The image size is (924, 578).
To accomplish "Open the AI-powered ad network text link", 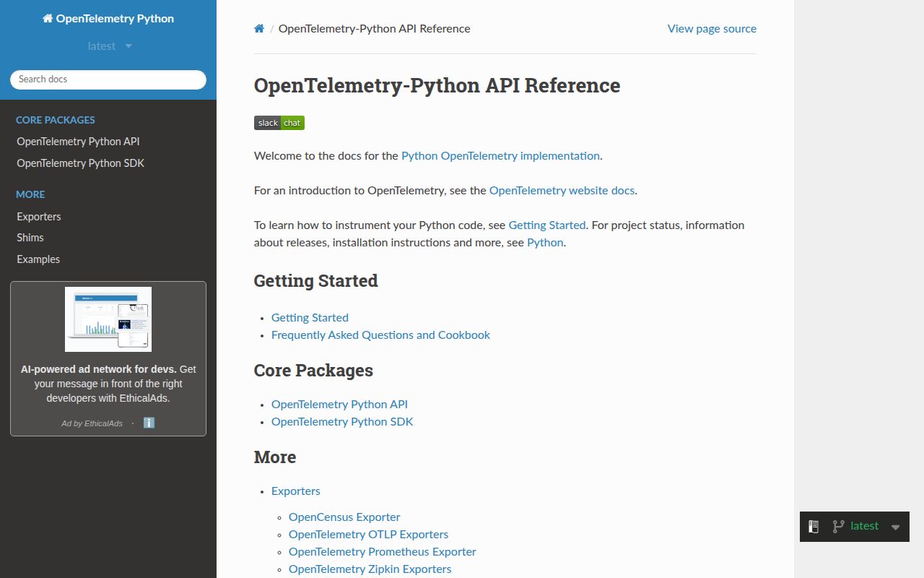I will point(108,384).
